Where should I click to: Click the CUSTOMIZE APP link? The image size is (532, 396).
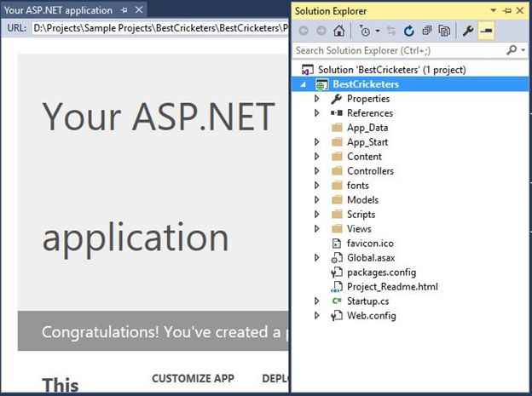click(193, 378)
